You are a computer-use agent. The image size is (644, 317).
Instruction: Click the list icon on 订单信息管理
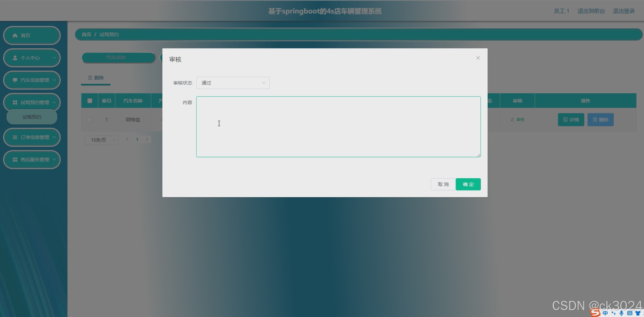pyautogui.click(x=15, y=137)
